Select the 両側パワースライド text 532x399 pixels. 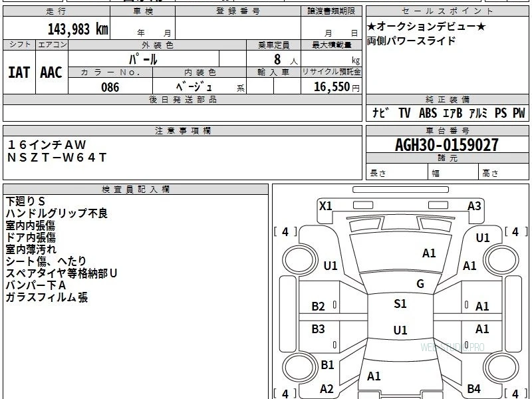(x=411, y=41)
